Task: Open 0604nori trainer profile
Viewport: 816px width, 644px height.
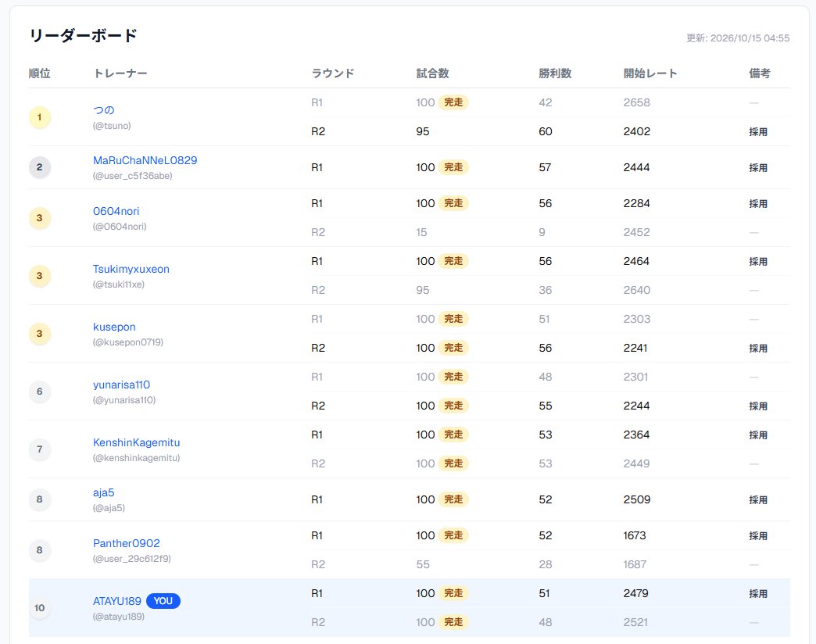Action: [116, 211]
